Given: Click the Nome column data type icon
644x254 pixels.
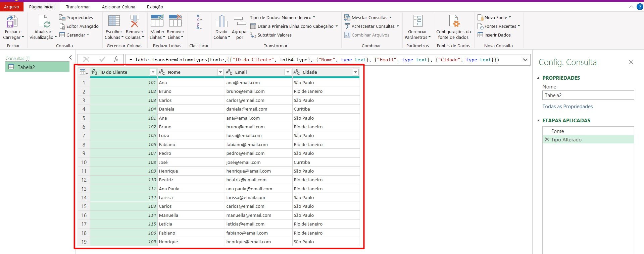Looking at the screenshot, I should [161, 72].
